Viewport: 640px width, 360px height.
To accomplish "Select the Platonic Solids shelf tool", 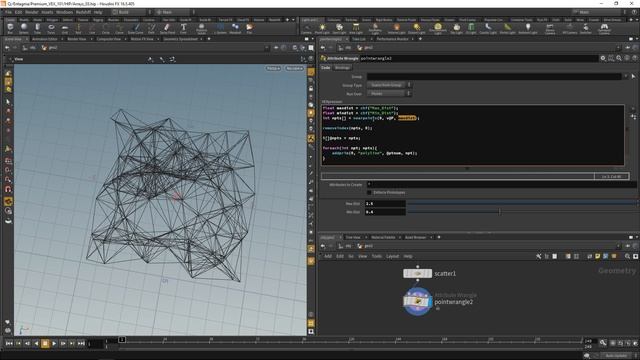I will (201, 28).
